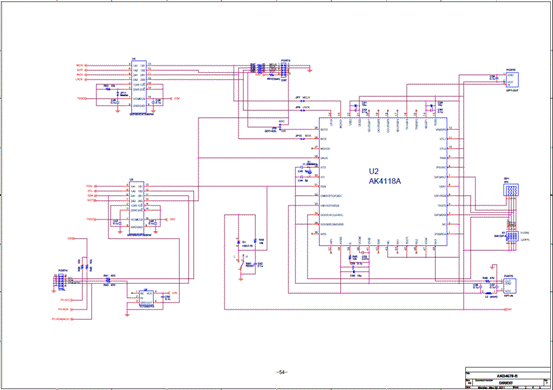Select the middle-left buffer IC symbol

click(x=136, y=207)
